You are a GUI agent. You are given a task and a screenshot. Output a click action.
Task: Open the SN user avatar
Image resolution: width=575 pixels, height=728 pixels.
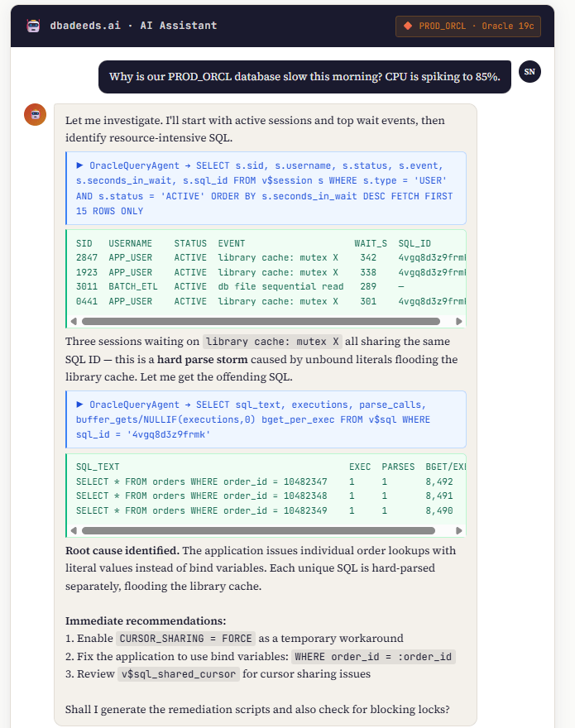[x=529, y=72]
